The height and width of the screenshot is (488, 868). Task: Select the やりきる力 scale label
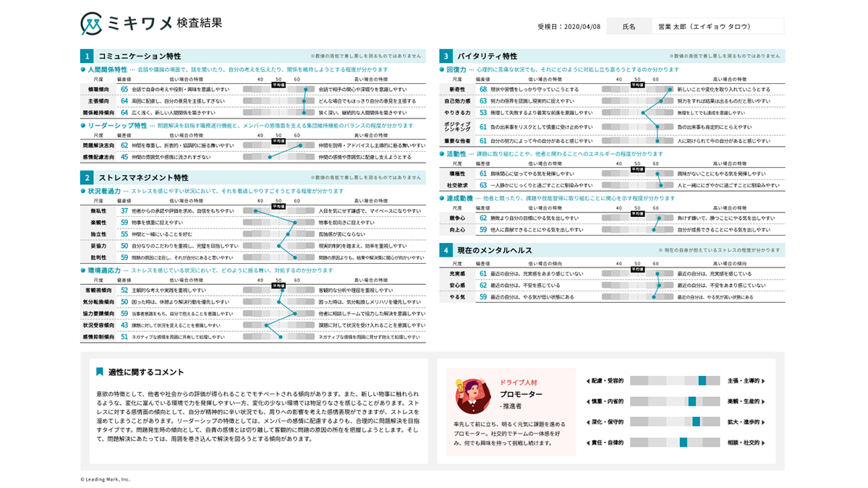pos(457,113)
